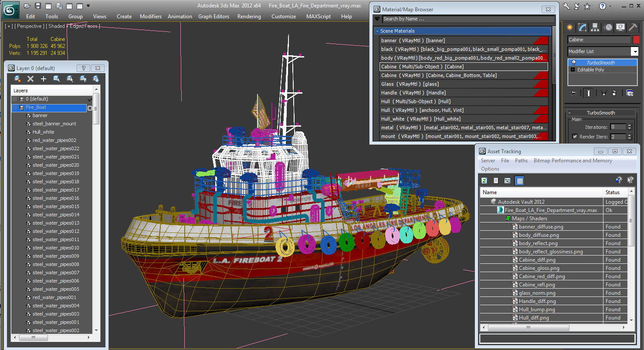Viewport: 644px width, 350px height.
Task: Collapse the Scene Materials rollout
Action: (x=377, y=31)
